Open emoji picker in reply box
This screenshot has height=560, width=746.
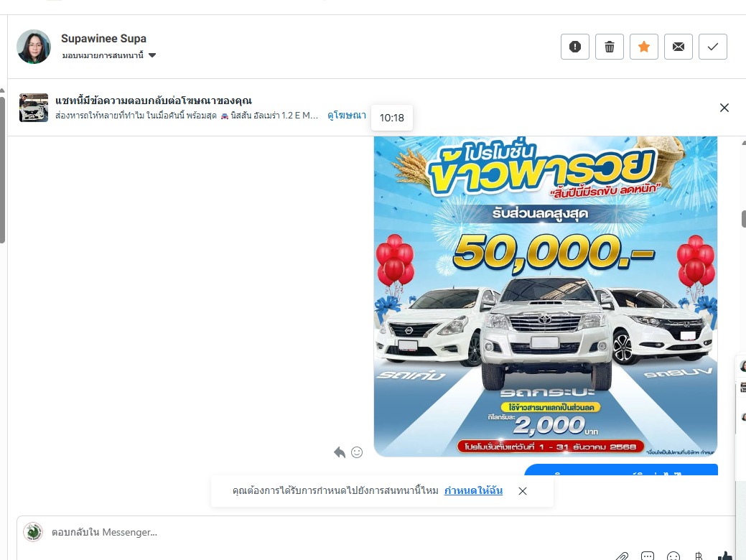tap(673, 556)
